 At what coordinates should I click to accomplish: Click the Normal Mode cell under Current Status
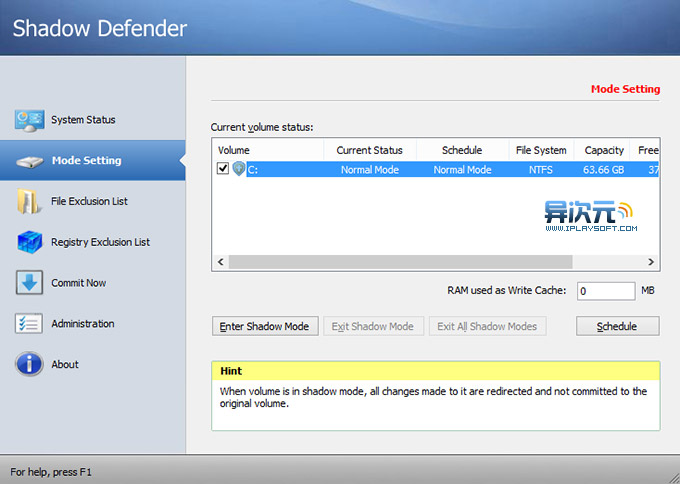click(x=370, y=170)
